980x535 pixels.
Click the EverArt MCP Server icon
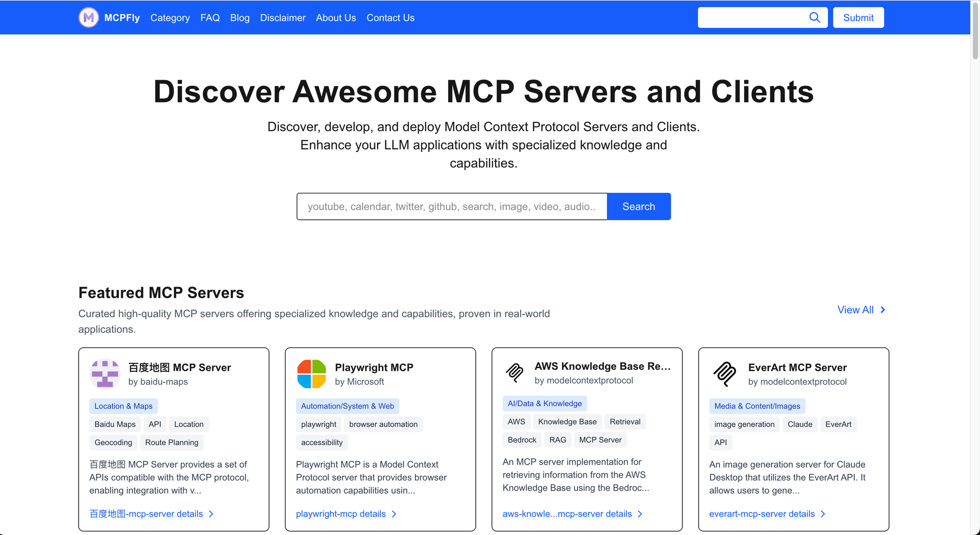pyautogui.click(x=724, y=374)
